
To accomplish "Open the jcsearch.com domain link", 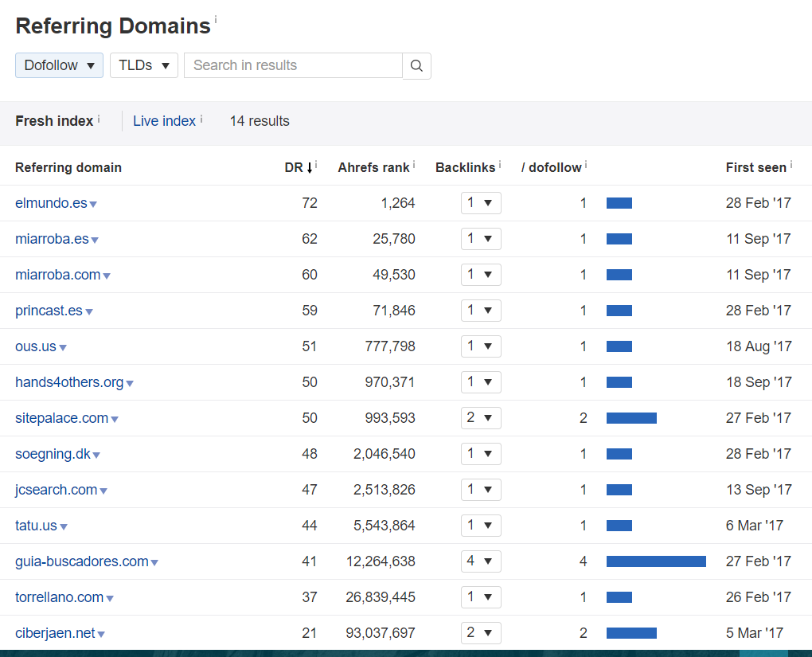I will (x=56, y=490).
